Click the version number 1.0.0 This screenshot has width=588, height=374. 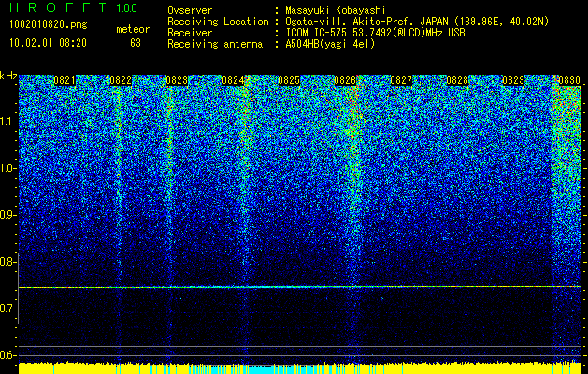click(127, 7)
